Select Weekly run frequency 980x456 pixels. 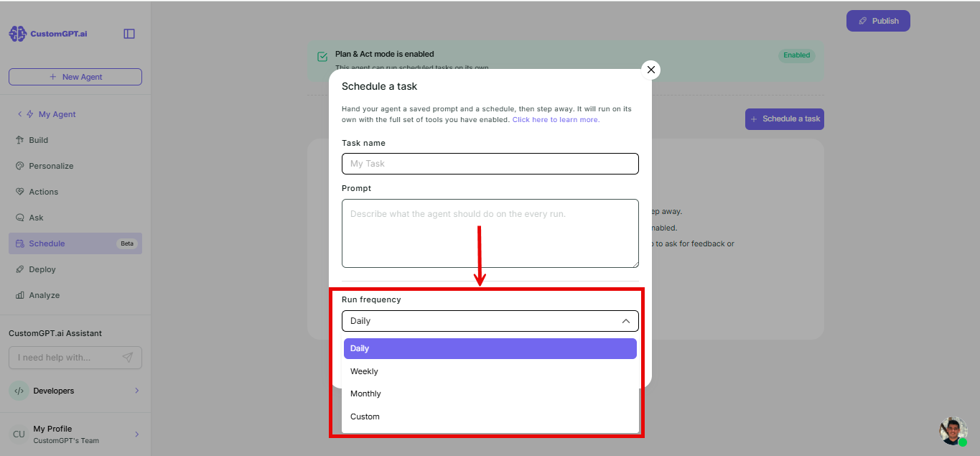pyautogui.click(x=490, y=371)
